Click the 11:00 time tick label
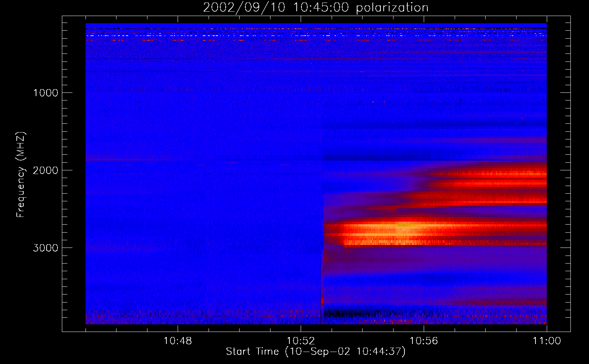Image resolution: width=589 pixels, height=364 pixels. point(547,341)
